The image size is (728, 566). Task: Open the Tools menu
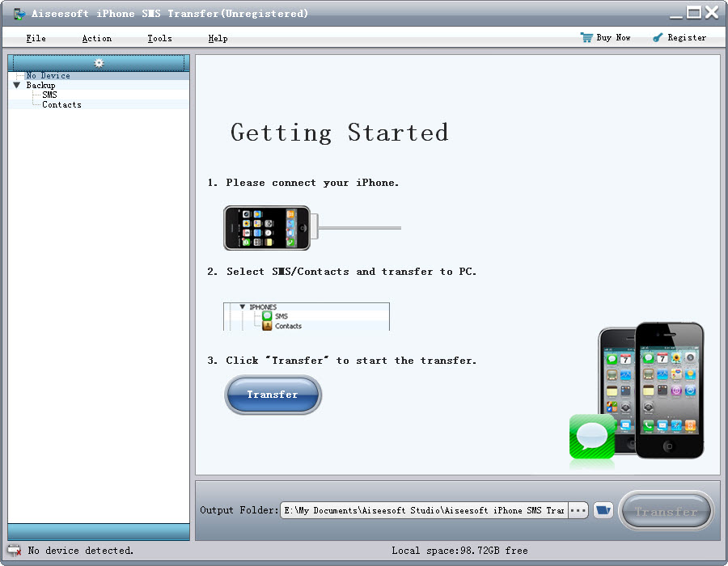pos(159,38)
